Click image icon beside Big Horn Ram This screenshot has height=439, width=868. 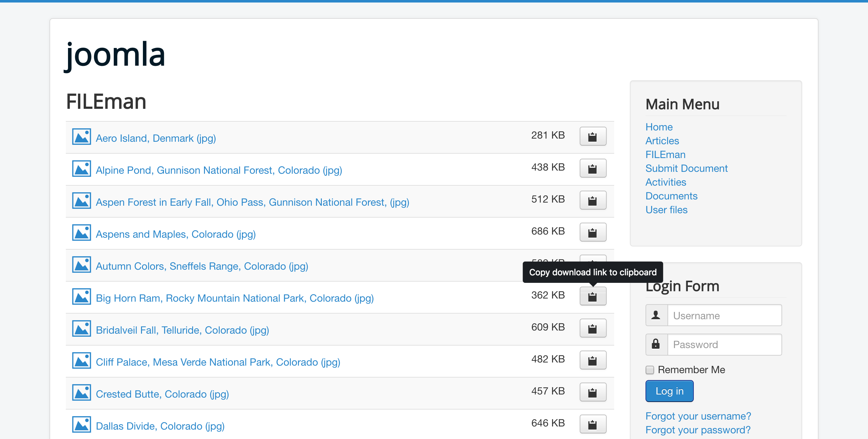point(81,297)
